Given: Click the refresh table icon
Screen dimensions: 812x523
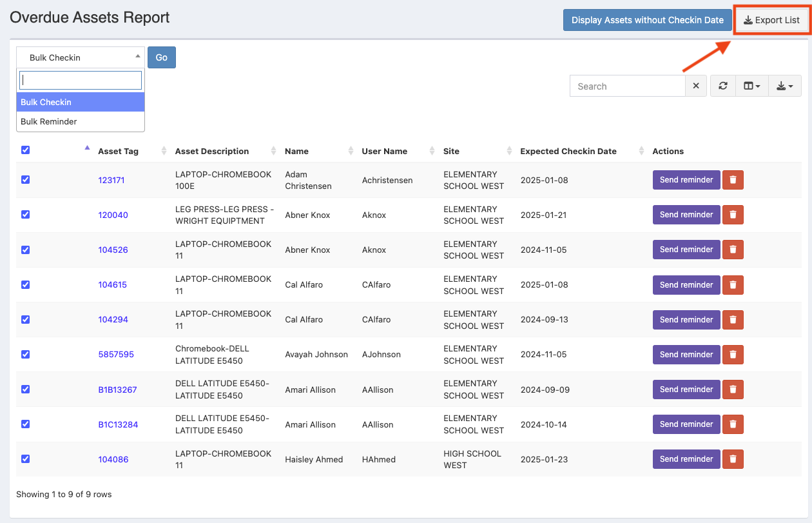Looking at the screenshot, I should point(723,86).
